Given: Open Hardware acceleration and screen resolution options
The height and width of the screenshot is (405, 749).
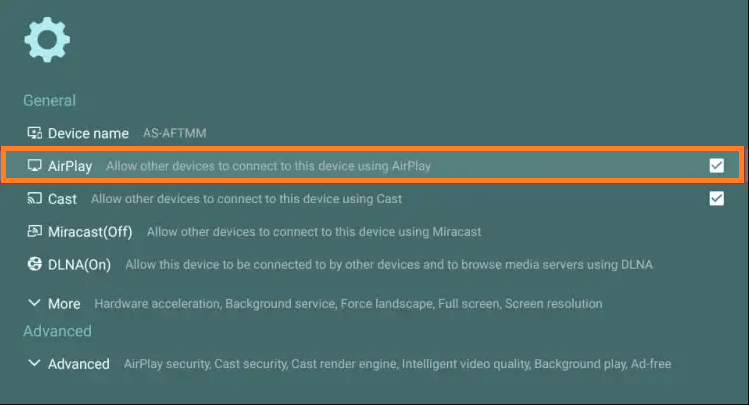Looking at the screenshot, I should (348, 303).
